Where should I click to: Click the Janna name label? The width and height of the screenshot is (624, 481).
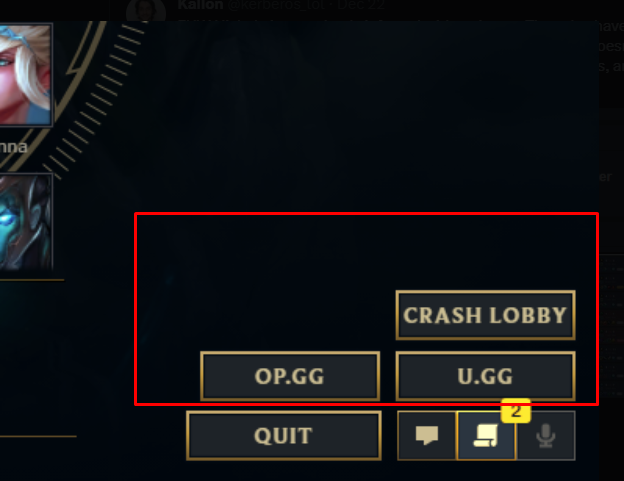coord(13,147)
